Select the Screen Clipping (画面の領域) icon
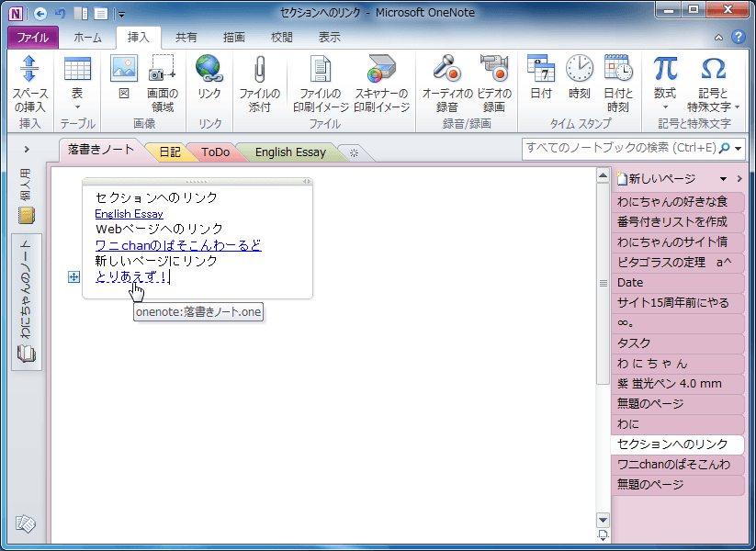The height and width of the screenshot is (551, 756). coord(162,68)
